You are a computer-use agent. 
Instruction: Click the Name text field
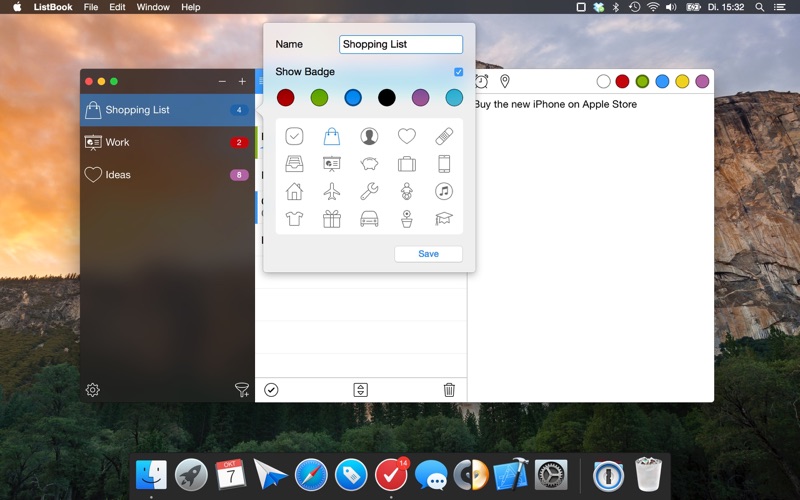[x=401, y=44]
